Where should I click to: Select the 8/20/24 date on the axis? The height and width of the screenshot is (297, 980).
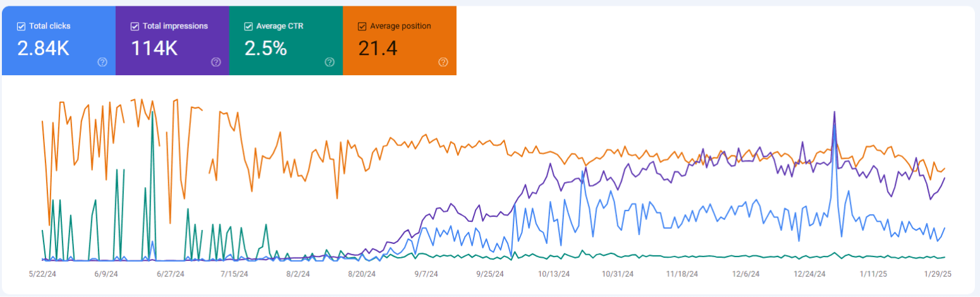[x=361, y=274]
